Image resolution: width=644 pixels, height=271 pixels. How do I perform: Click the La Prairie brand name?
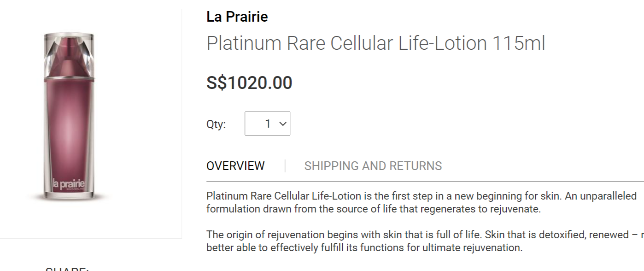click(237, 17)
